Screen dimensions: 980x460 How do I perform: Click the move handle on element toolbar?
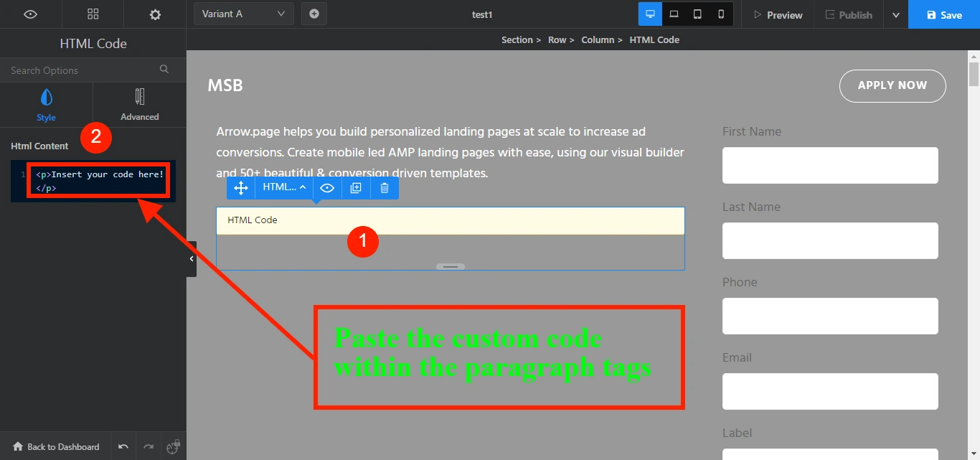[x=241, y=187]
